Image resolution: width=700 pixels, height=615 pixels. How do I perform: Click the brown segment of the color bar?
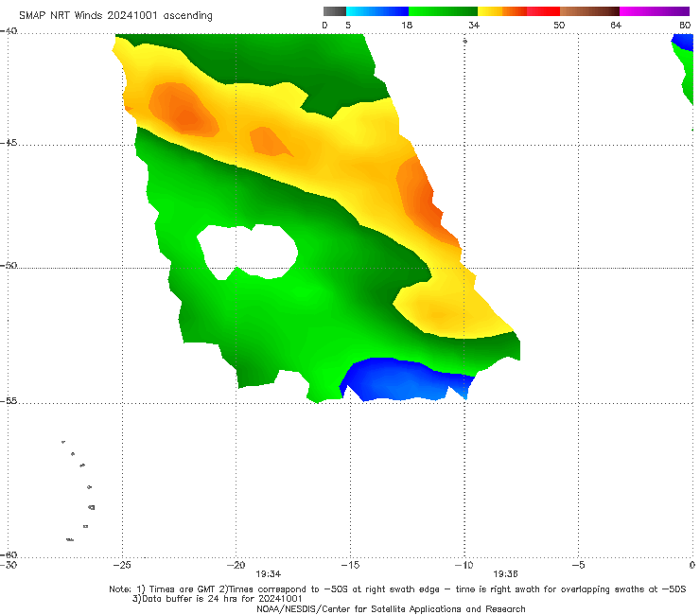589,11
